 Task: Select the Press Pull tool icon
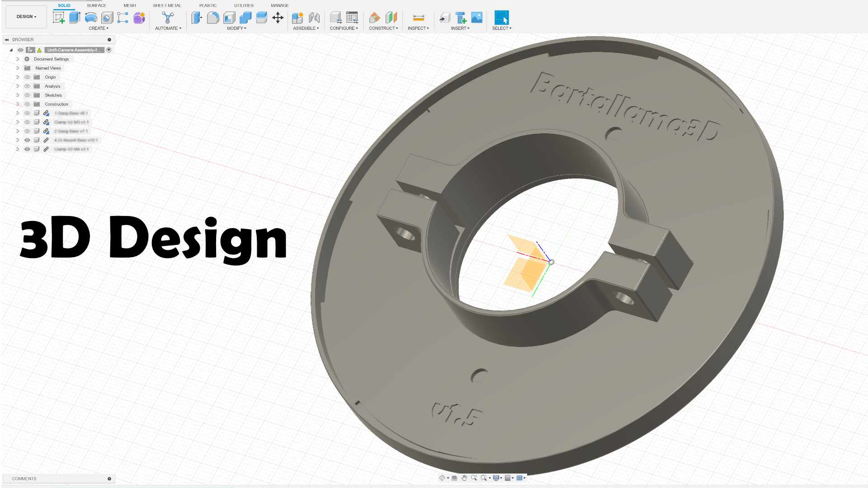point(196,18)
